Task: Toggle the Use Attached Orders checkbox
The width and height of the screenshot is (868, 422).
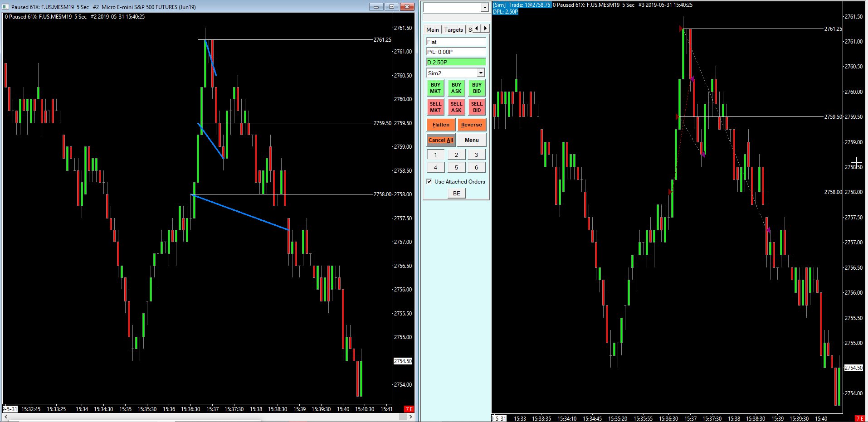Action: pyautogui.click(x=429, y=181)
